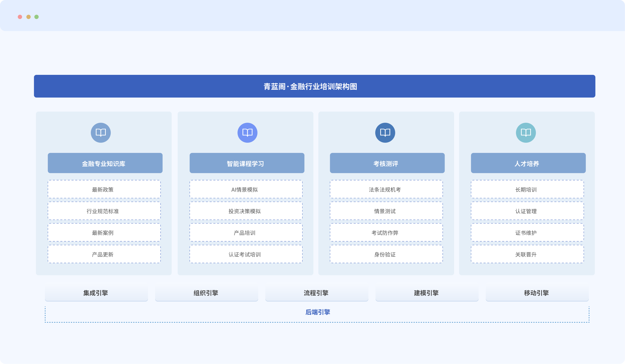This screenshot has width=625, height=364.
Task: Click the yellow window dot
Action: tap(28, 17)
